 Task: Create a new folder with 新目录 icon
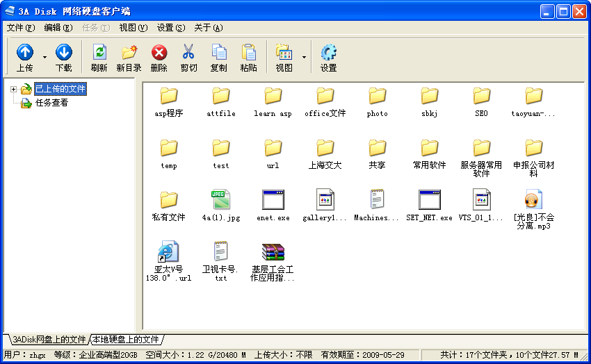pos(129,53)
